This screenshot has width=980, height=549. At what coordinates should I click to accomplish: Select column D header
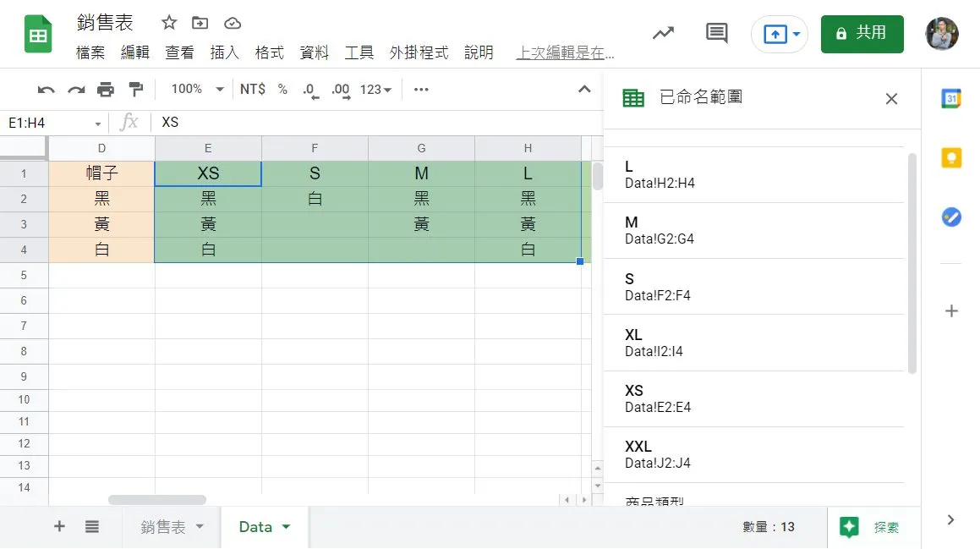click(x=101, y=148)
